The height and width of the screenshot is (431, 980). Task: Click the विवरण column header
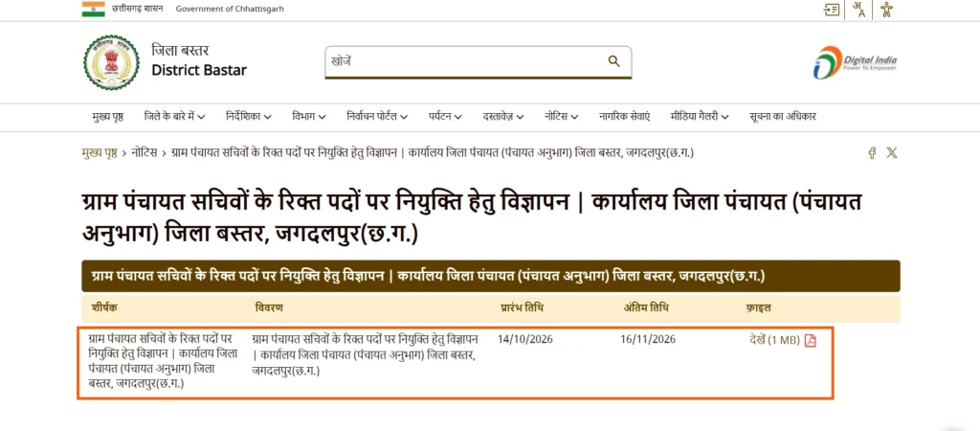coord(269,308)
